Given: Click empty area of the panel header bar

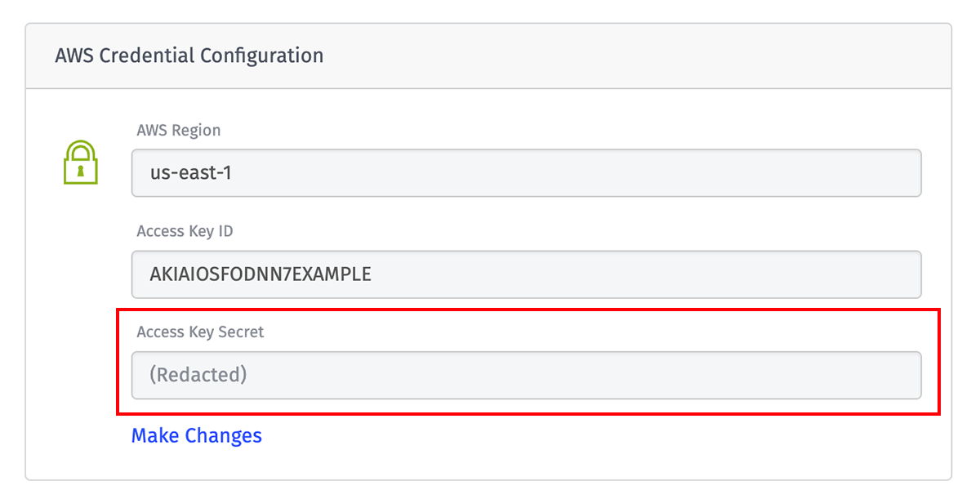Looking at the screenshot, I should tap(637, 56).
